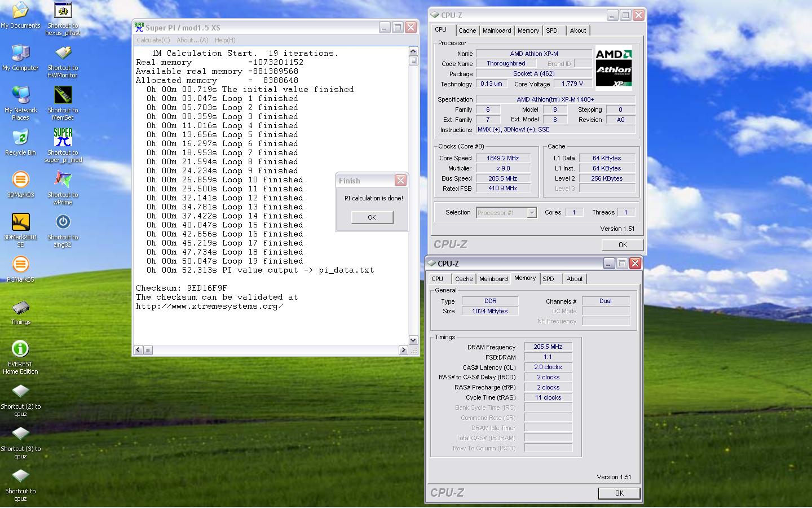Image resolution: width=812 pixels, height=508 pixels.
Task: Switch to Memory tab in upper CPU-Z
Action: click(x=528, y=30)
